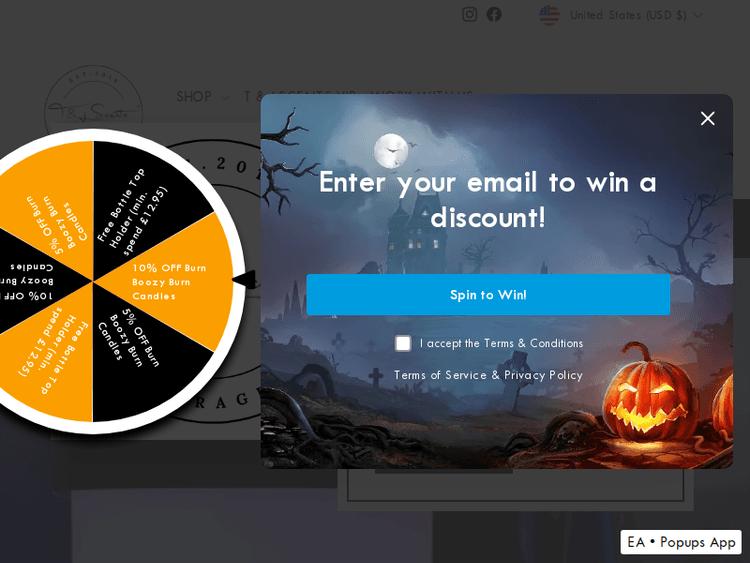
Task: Click the United States flag icon
Action: tap(549, 15)
